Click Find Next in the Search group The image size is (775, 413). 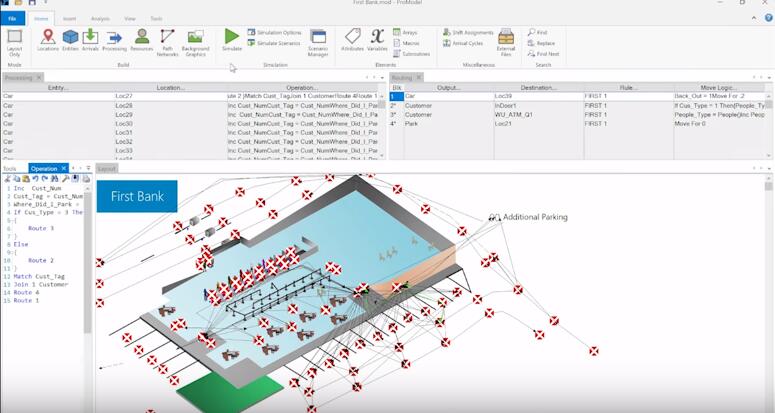tap(544, 54)
